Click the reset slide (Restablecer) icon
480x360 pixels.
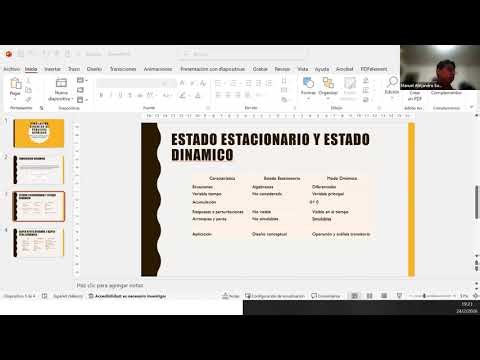(80, 90)
